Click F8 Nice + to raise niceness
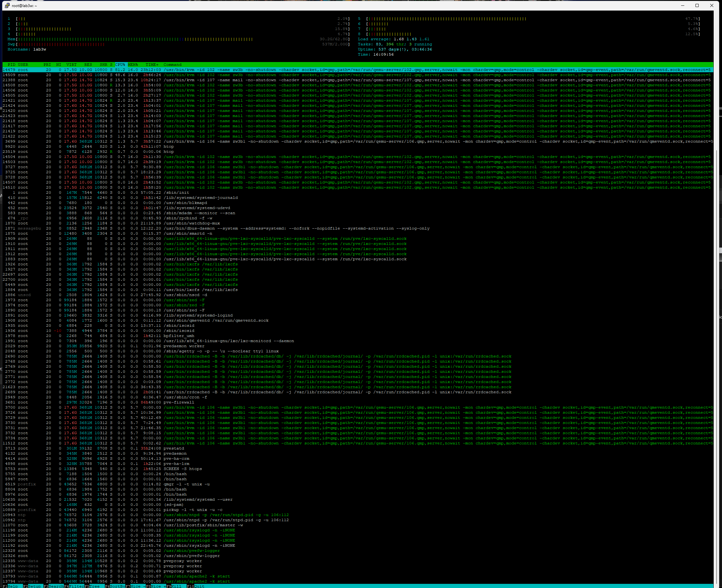Image resolution: width=722 pixels, height=588 pixels. pyautogui.click(x=156, y=586)
